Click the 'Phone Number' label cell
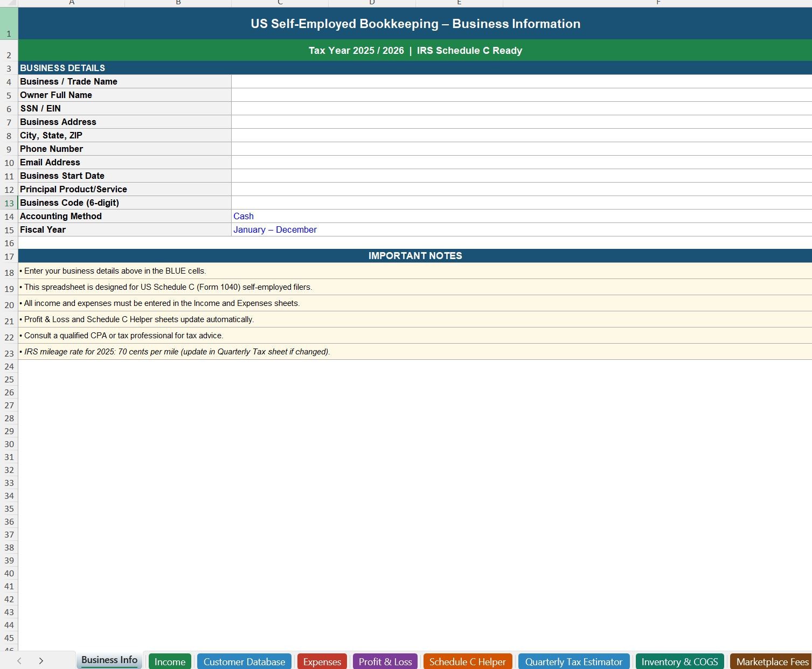812x669 pixels. (x=124, y=149)
